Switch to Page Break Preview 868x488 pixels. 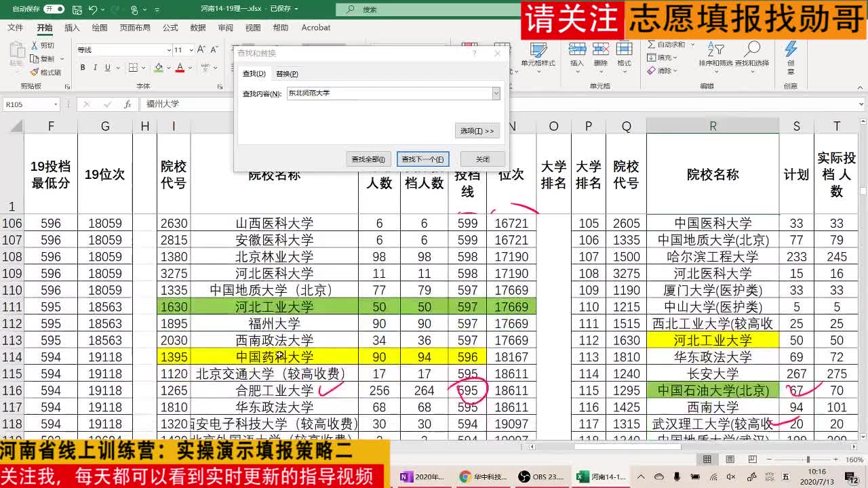pos(752,460)
